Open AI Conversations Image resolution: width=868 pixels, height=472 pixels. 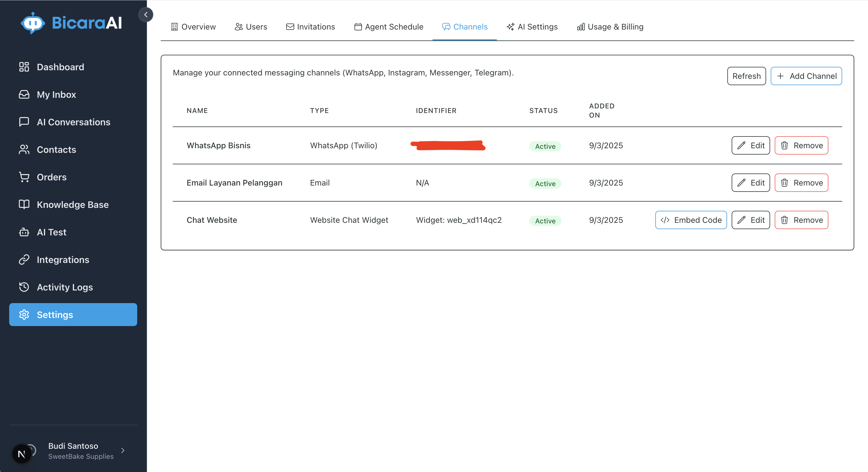(73, 122)
